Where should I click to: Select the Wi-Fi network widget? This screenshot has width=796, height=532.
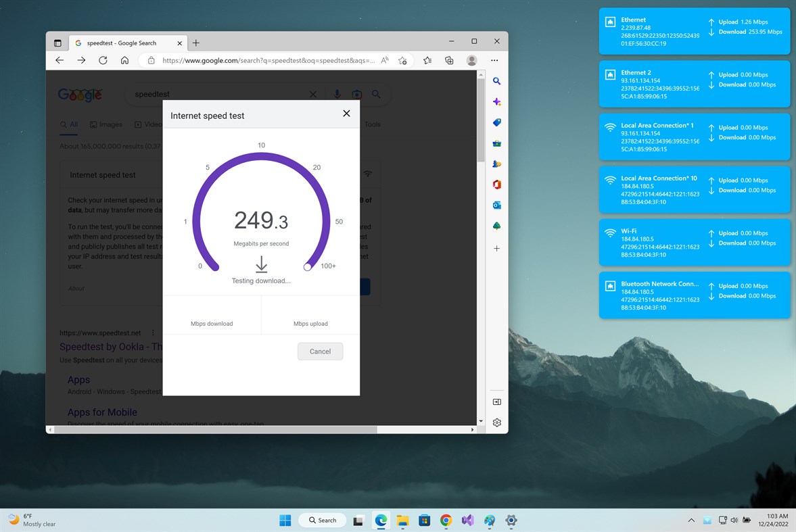pyautogui.click(x=695, y=243)
